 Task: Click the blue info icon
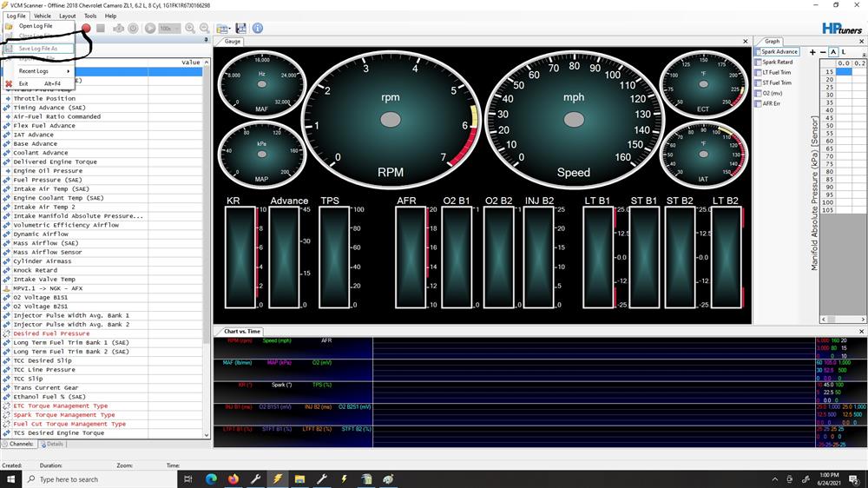tap(258, 28)
